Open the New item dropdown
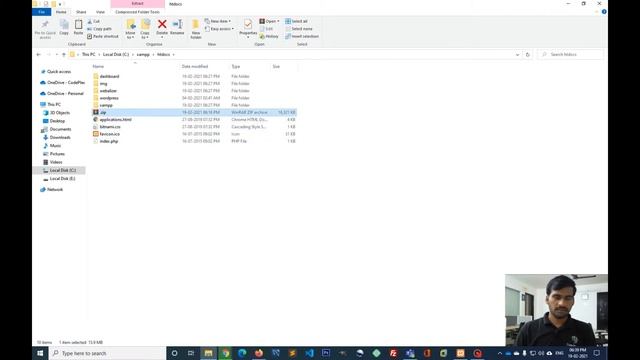The image size is (640, 360). 218,21
